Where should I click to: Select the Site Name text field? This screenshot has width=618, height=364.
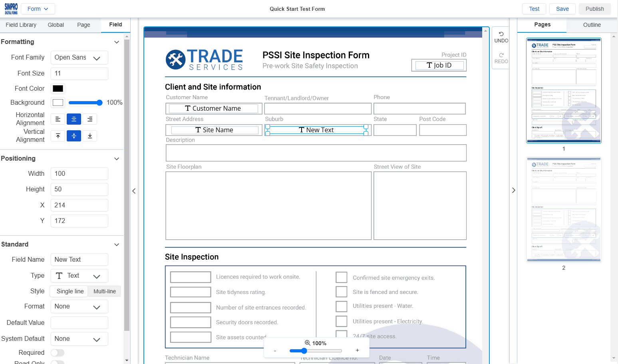click(x=215, y=130)
